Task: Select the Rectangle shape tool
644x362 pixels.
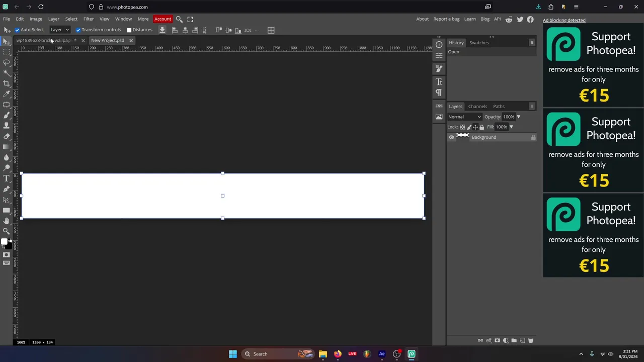Action: (7, 210)
